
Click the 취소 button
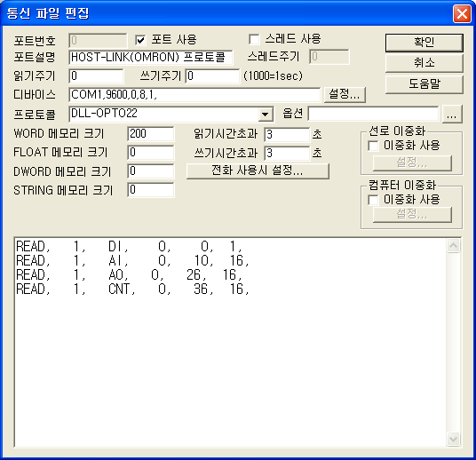point(424,63)
